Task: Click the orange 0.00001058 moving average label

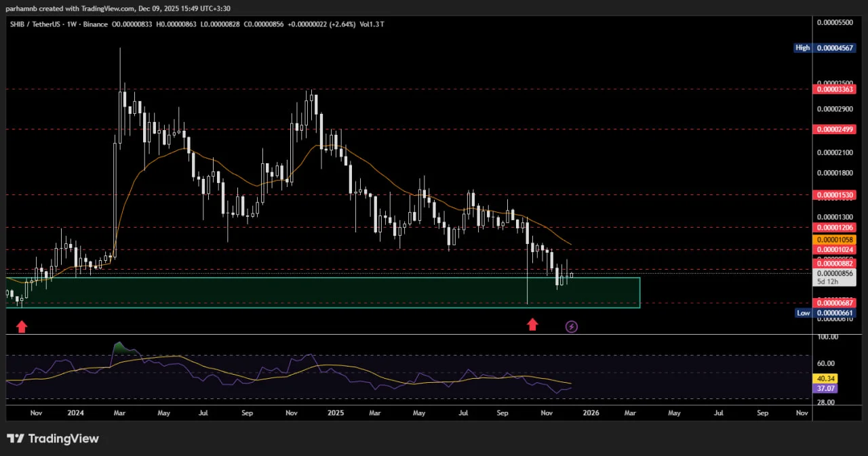Action: pyautogui.click(x=835, y=239)
